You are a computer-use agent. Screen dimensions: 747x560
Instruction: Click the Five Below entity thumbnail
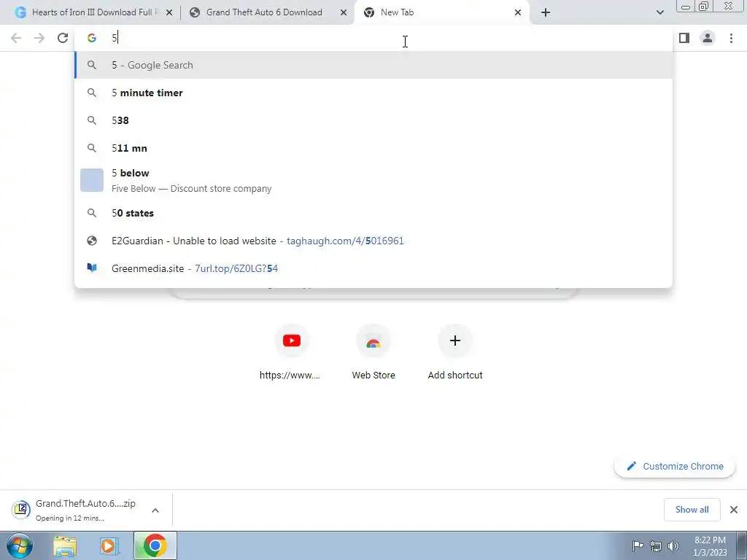point(92,181)
